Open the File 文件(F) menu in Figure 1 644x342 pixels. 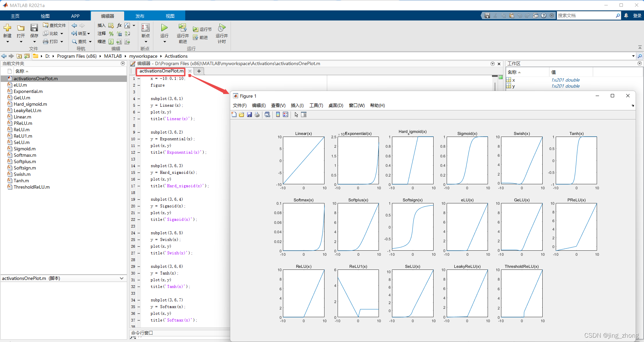click(240, 105)
